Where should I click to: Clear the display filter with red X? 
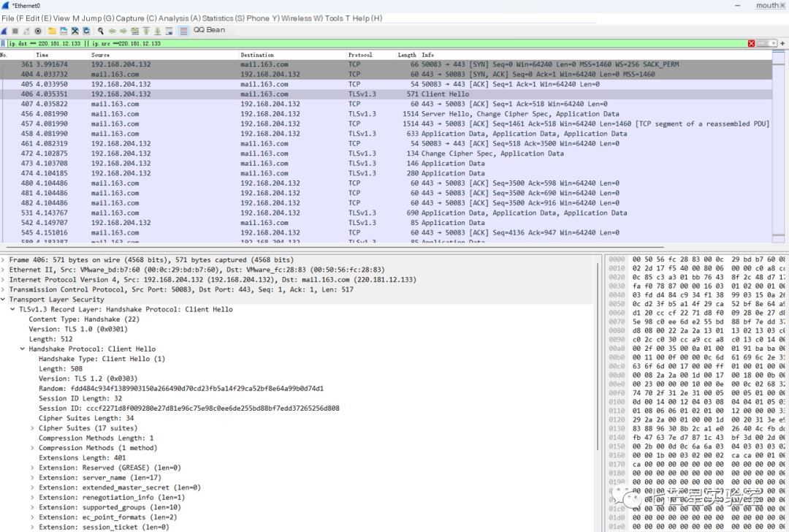click(751, 44)
